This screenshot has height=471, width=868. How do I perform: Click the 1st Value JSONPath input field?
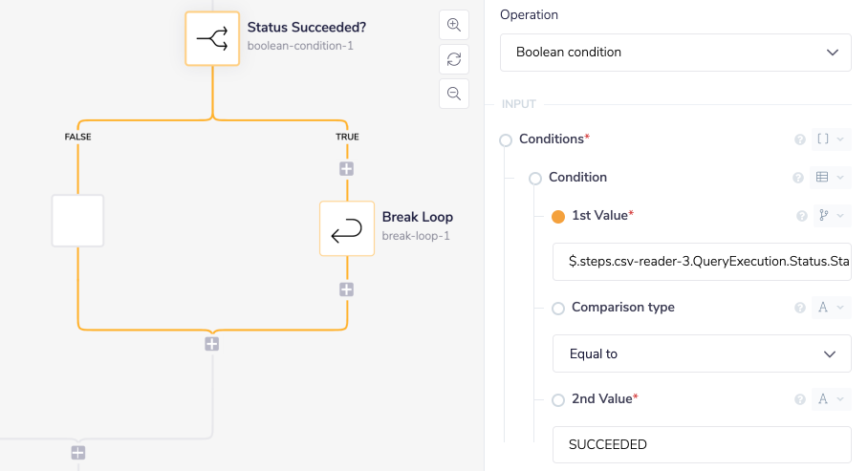701,262
